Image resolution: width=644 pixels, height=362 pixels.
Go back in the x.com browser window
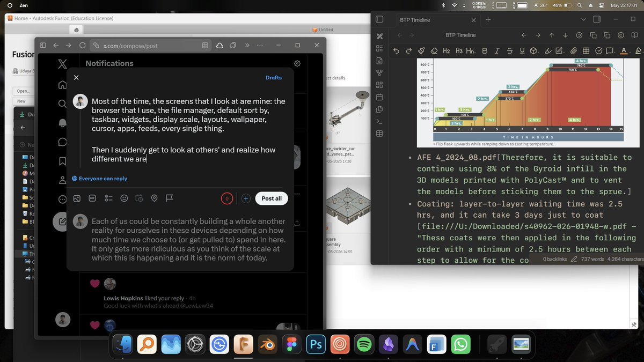(56, 46)
